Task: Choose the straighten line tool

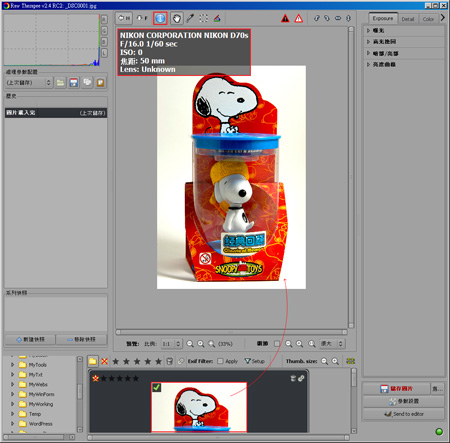Action: coord(217,18)
